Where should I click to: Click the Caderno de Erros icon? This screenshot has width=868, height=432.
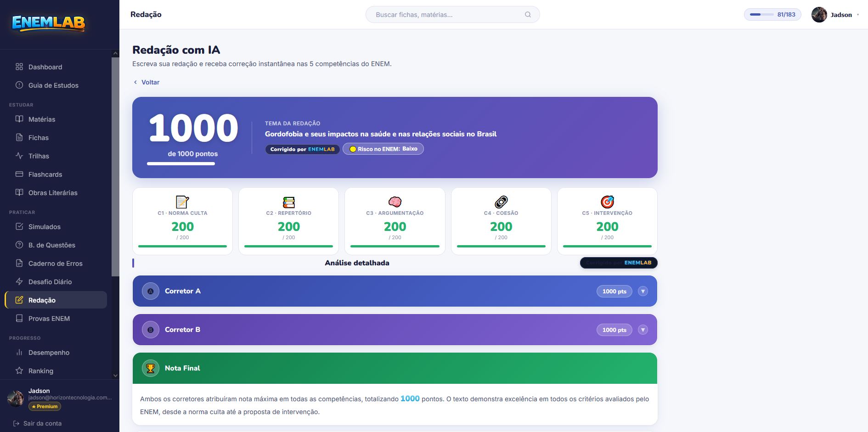click(19, 263)
